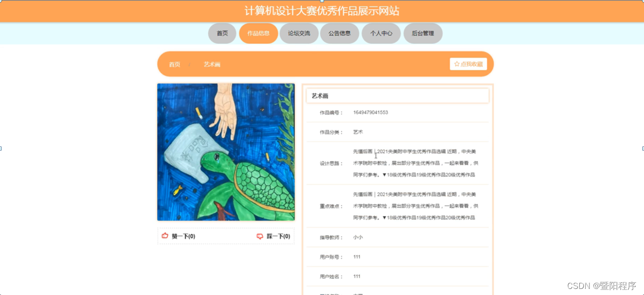Click the thumbs-up icon beside 赞一下

(165, 236)
